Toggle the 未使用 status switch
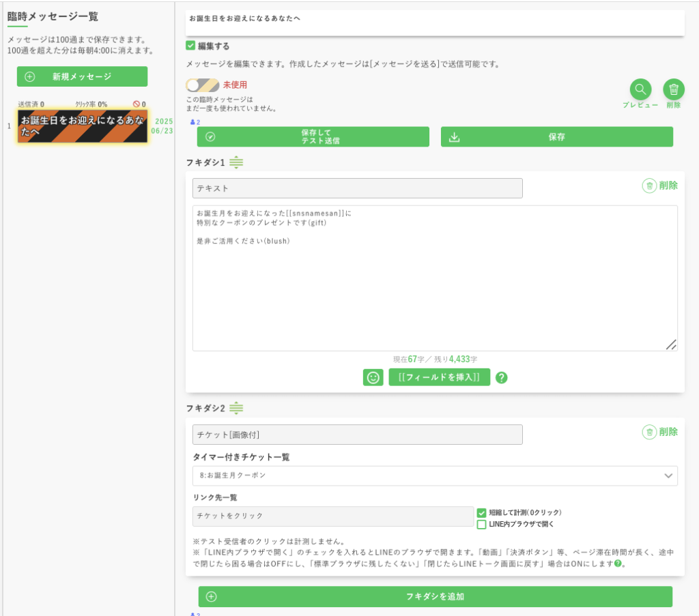Image resolution: width=699 pixels, height=616 pixels. click(202, 85)
